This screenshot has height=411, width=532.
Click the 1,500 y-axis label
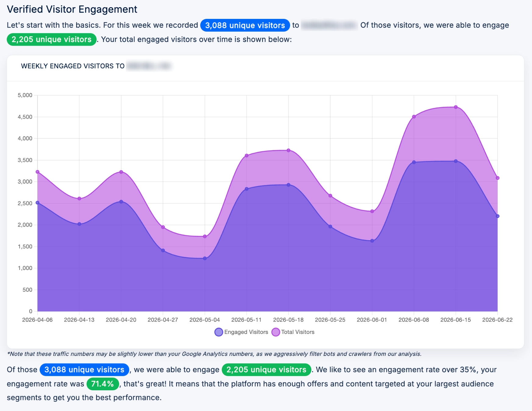pyautogui.click(x=25, y=247)
